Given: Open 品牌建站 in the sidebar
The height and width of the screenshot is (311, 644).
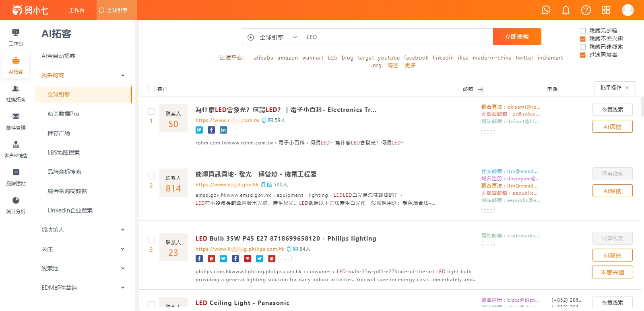Looking at the screenshot, I should 16,177.
